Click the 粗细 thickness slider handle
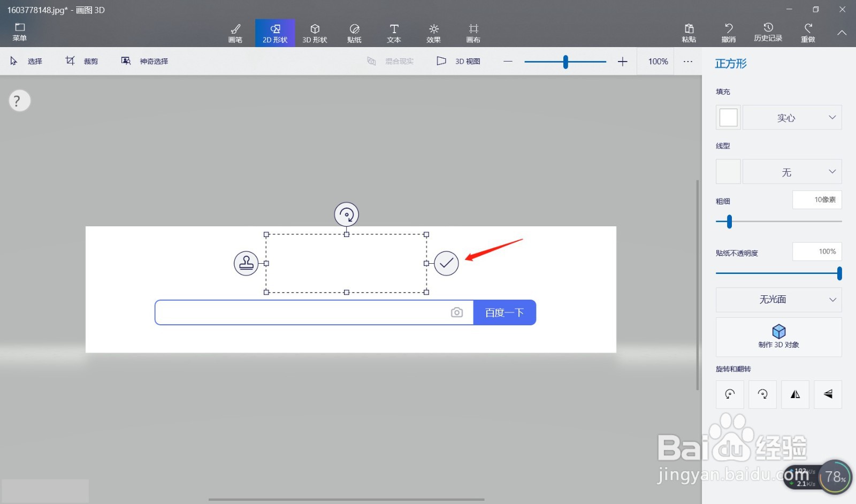Viewport: 856px width, 504px height. [x=729, y=222]
